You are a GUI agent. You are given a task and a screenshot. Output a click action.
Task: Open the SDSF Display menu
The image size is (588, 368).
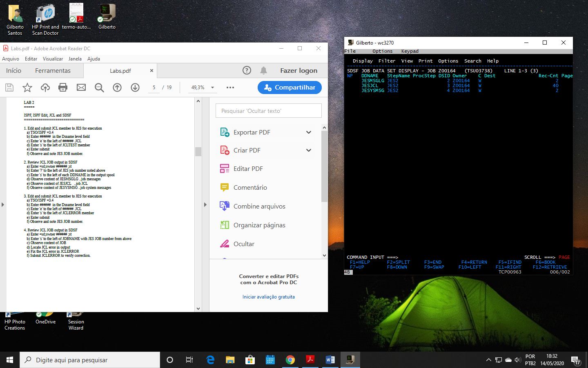point(363,61)
